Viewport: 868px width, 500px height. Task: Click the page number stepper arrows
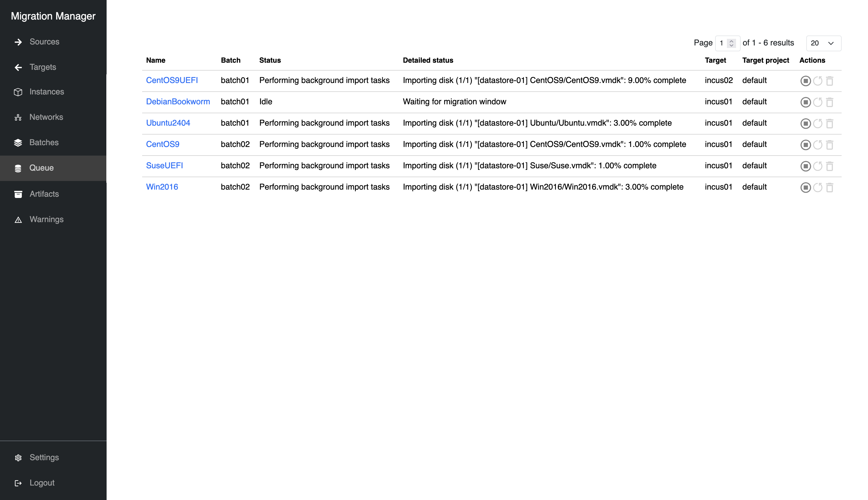(x=731, y=43)
